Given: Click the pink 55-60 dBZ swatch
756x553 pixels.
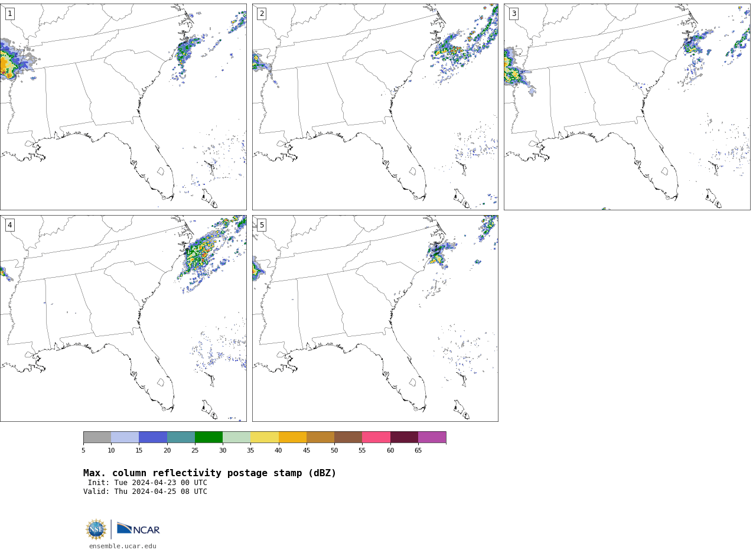Looking at the screenshot, I should (376, 437).
